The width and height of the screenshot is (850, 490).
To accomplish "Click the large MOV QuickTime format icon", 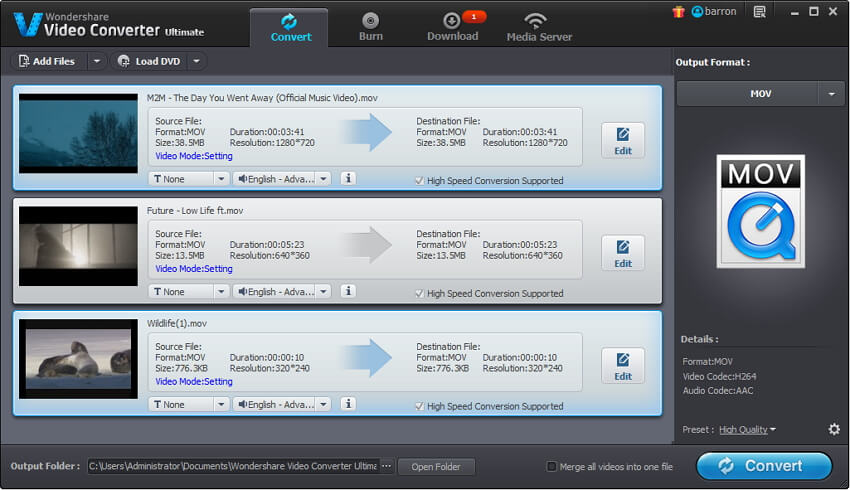I will pos(761,211).
